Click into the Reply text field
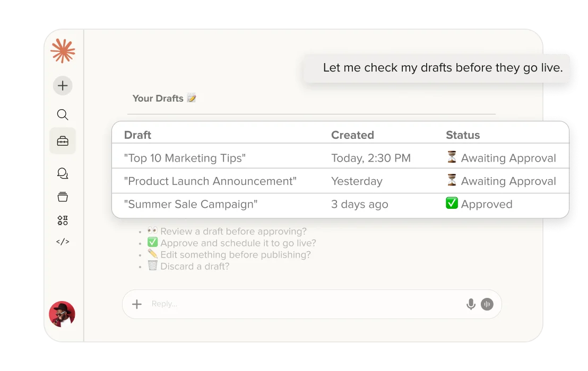This screenshot has width=588, height=371. click(297, 304)
